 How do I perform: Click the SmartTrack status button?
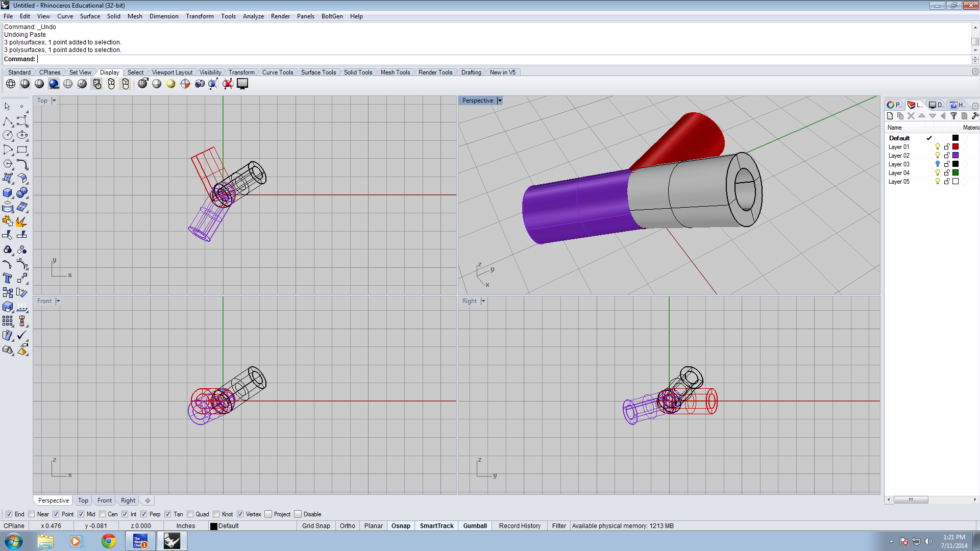pos(437,526)
